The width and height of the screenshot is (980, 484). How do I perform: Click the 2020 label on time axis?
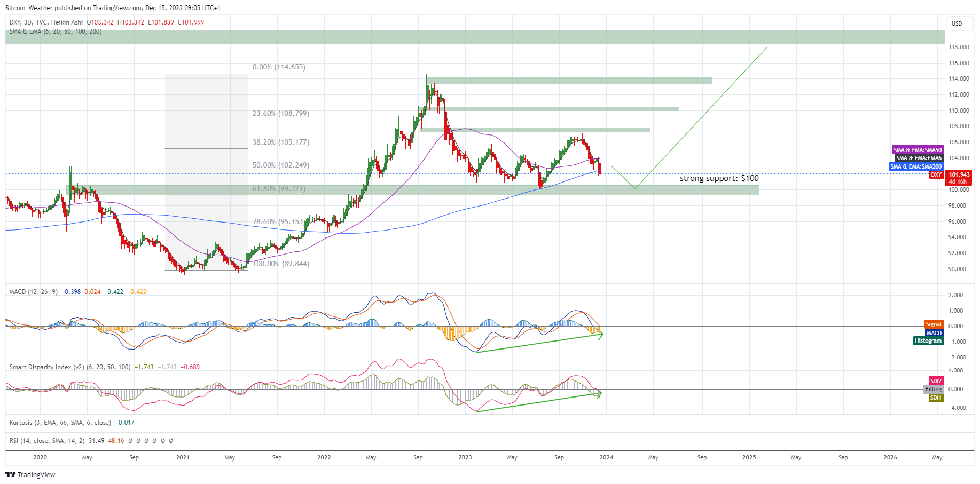point(40,457)
